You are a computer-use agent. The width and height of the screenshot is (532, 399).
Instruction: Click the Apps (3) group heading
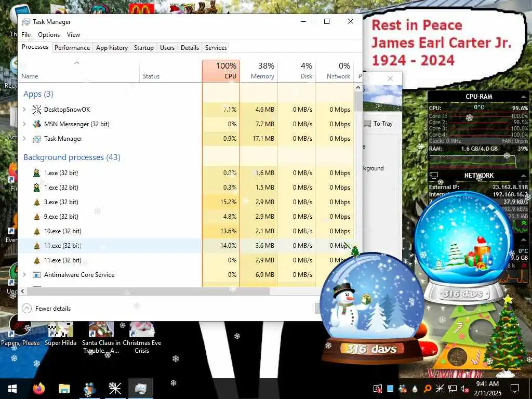pos(38,94)
